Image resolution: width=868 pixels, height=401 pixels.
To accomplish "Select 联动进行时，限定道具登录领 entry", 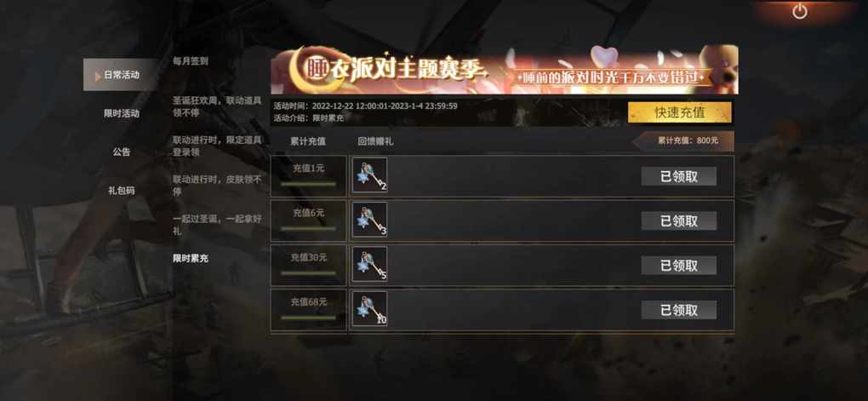I will coord(216,146).
